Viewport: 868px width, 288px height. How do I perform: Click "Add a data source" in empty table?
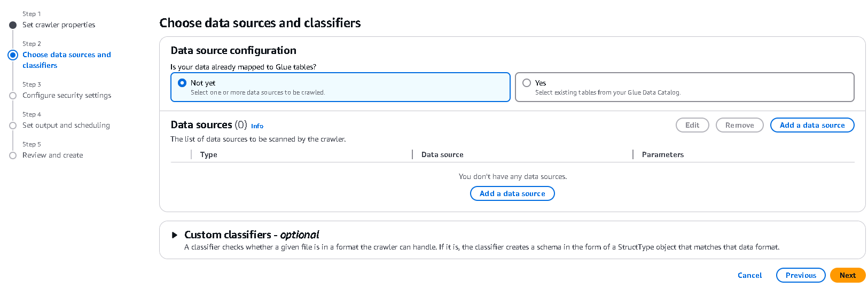pyautogui.click(x=512, y=193)
